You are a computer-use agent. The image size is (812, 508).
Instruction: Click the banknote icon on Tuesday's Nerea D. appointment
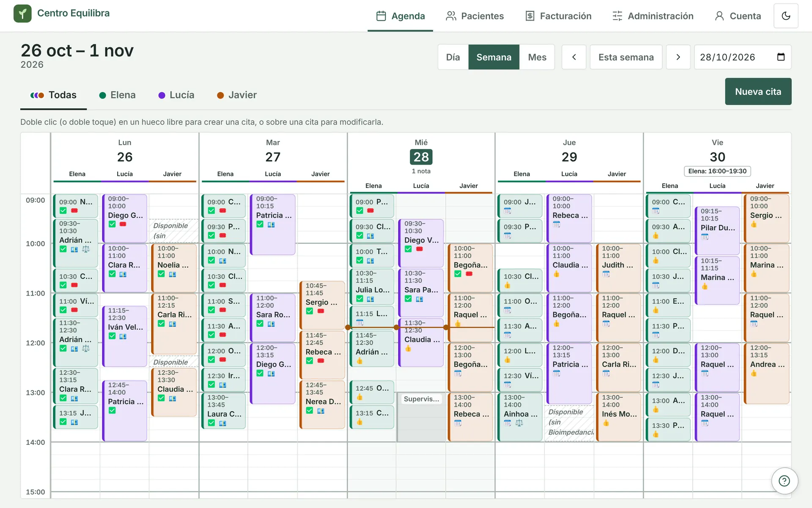tap(321, 411)
